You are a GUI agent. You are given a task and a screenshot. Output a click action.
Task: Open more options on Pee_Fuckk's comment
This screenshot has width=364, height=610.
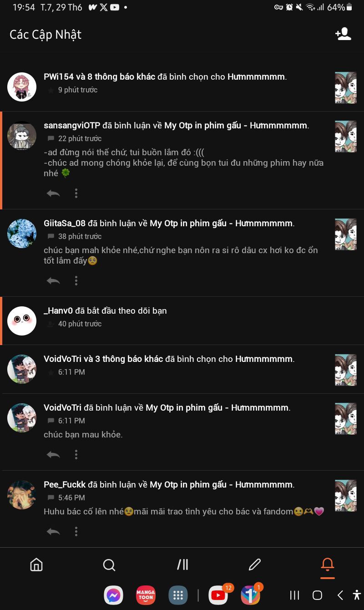click(x=76, y=531)
